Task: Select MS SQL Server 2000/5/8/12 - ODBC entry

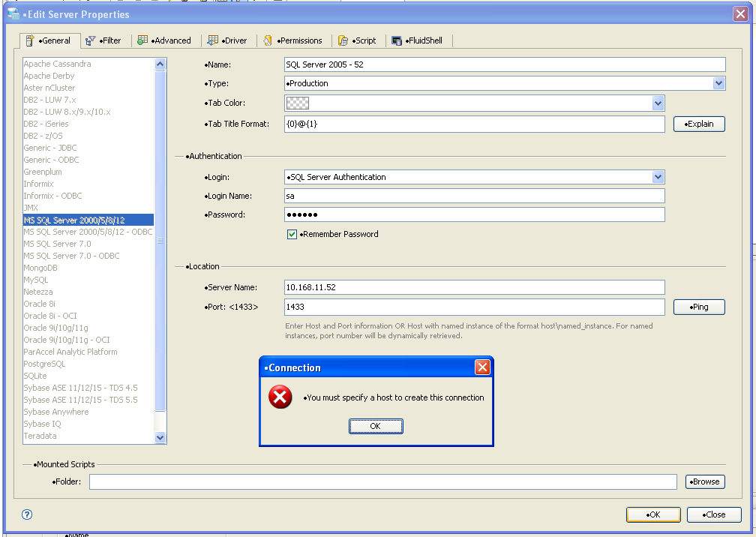Action: [x=88, y=232]
